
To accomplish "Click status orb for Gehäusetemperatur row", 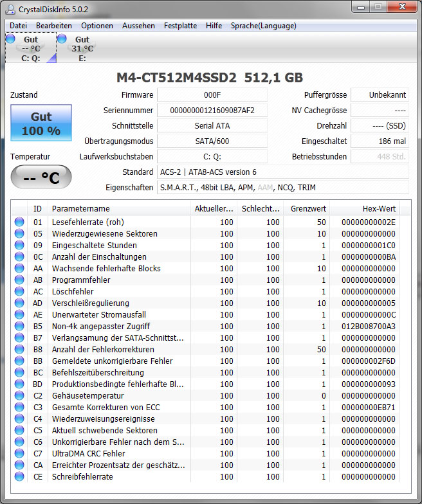I will pos(19,395).
